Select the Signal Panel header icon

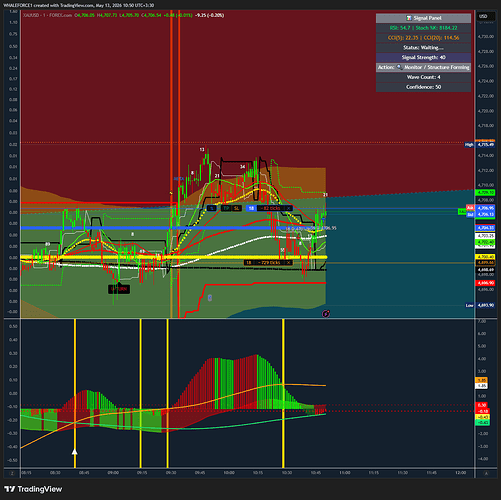409,18
